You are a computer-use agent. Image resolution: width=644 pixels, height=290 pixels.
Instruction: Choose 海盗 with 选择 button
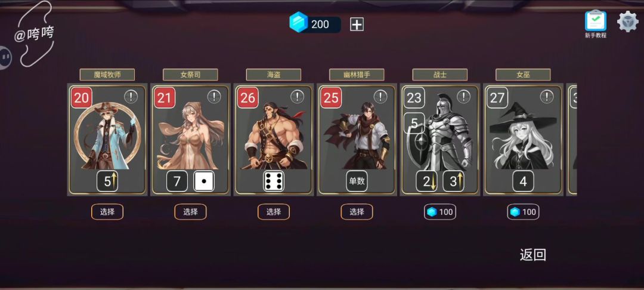pos(274,212)
